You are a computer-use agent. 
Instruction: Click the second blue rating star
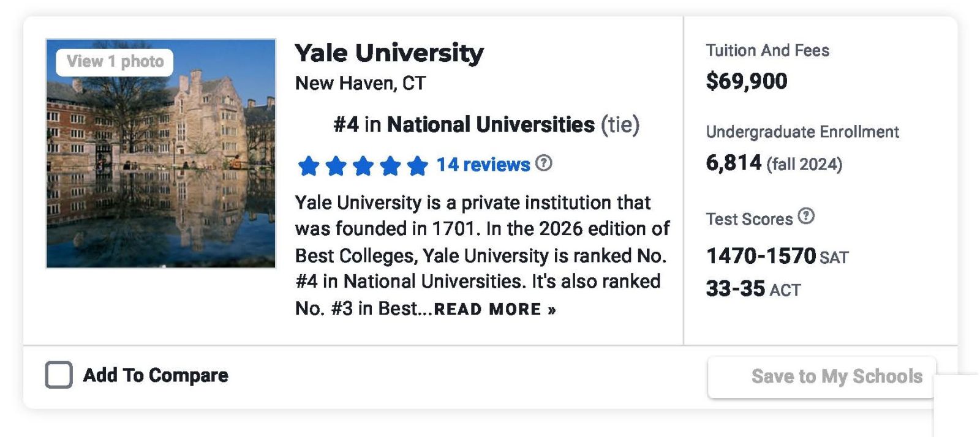pyautogui.click(x=336, y=166)
